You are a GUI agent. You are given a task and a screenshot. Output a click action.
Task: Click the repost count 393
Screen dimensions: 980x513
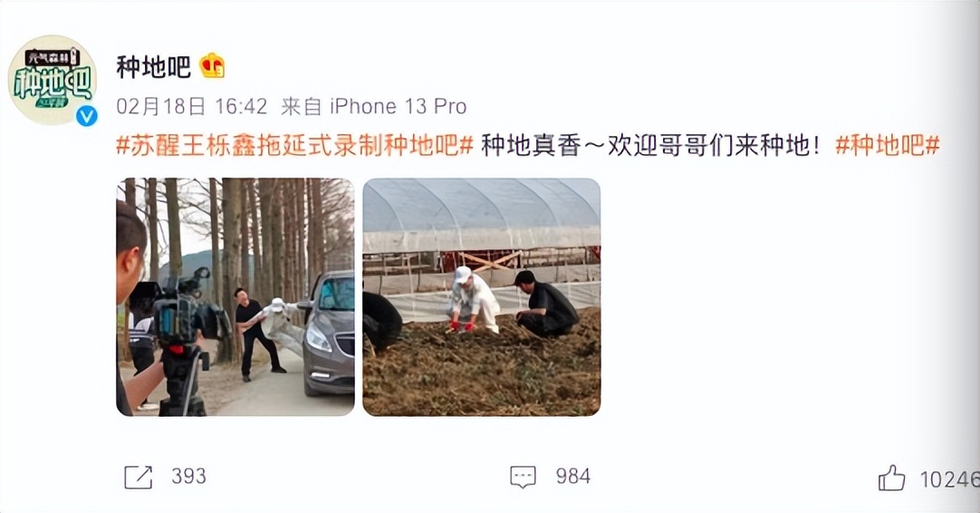pyautogui.click(x=188, y=477)
